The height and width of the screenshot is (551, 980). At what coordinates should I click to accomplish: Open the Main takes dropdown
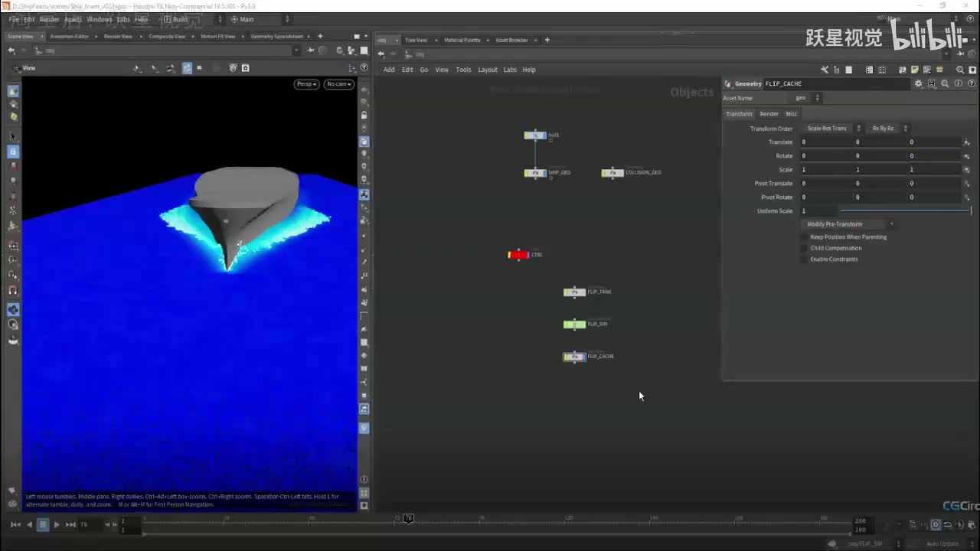coord(260,19)
